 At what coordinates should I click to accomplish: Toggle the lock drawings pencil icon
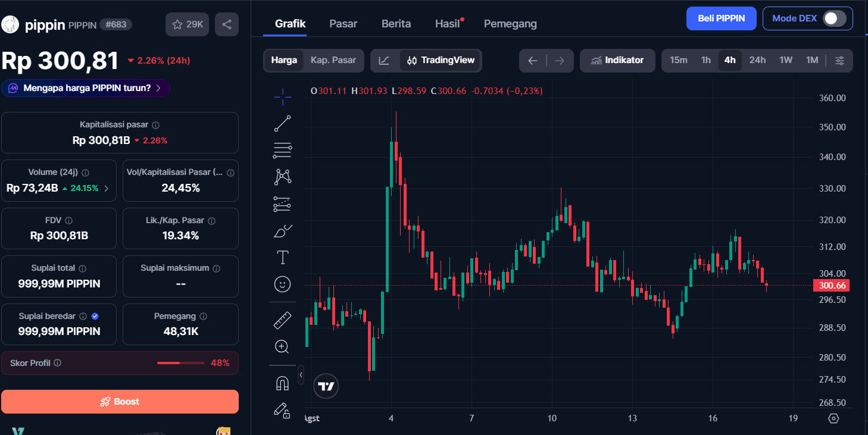(x=282, y=410)
